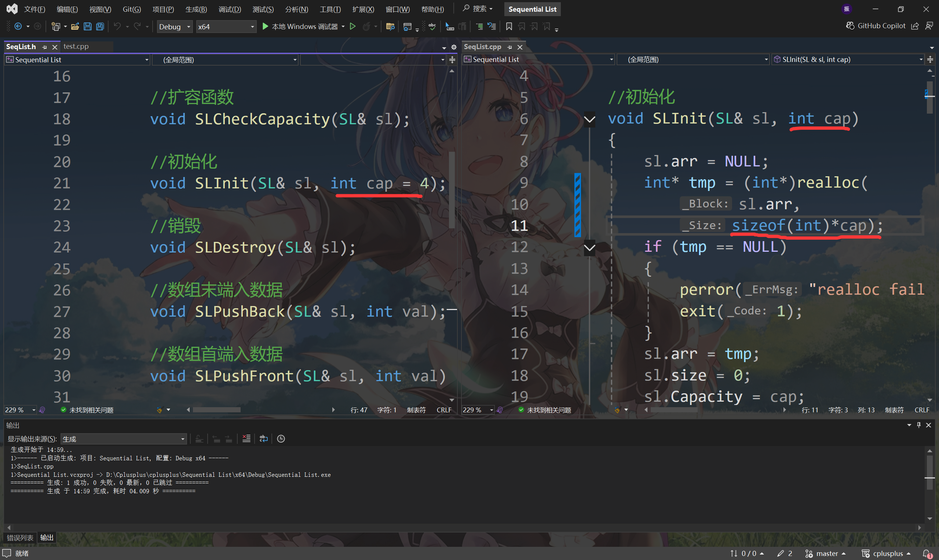The image size is (939, 560).
Task: Click the Save All toolbar icon
Action: (x=100, y=26)
